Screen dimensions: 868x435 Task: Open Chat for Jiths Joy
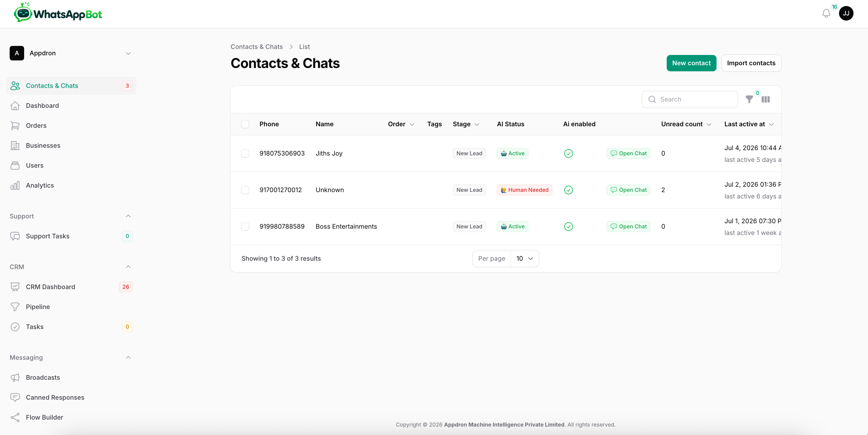pos(628,153)
